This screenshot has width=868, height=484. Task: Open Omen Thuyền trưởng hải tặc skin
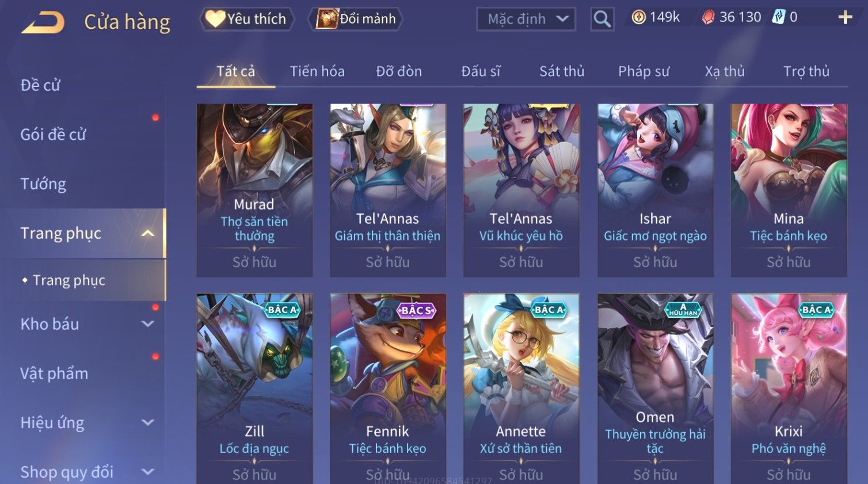pyautogui.click(x=655, y=388)
